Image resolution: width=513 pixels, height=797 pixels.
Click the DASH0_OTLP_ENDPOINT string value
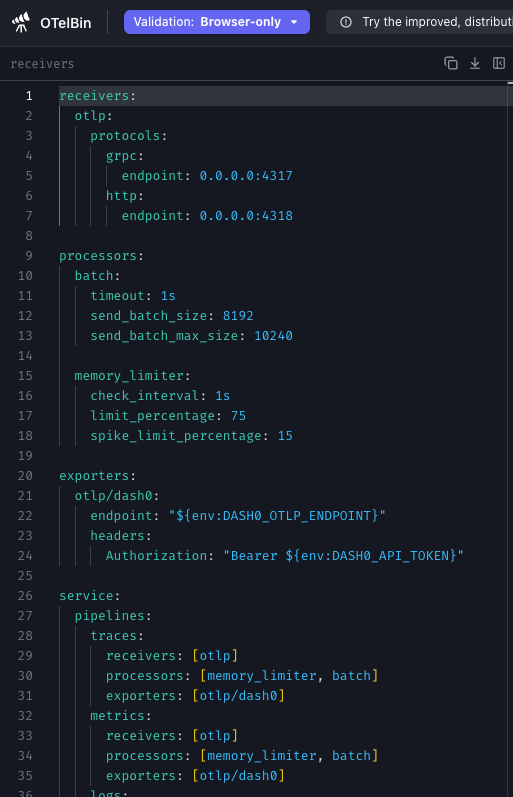277,516
